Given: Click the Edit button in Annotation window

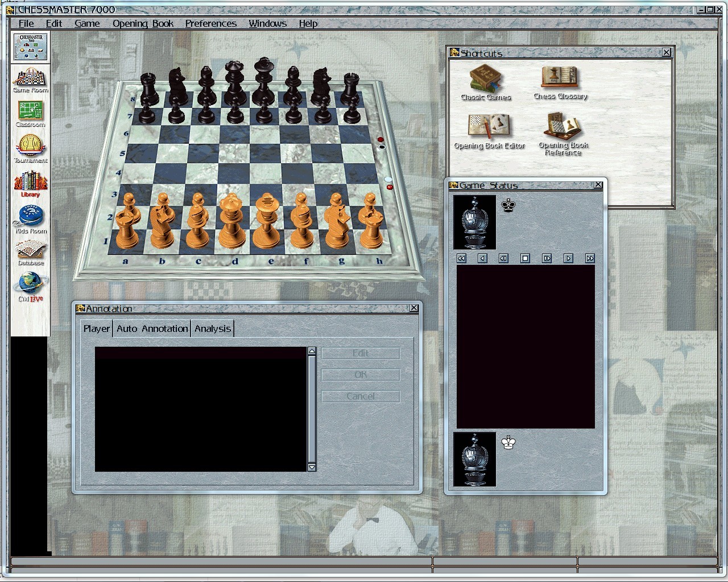Looking at the screenshot, I should (361, 354).
